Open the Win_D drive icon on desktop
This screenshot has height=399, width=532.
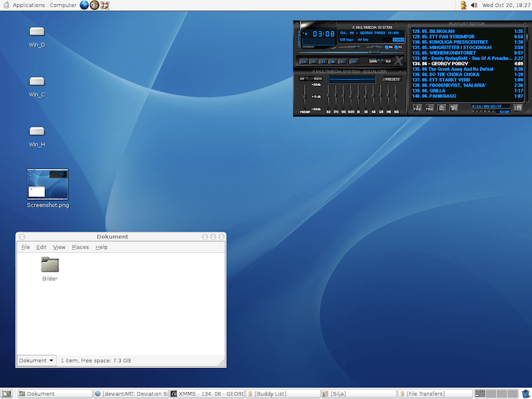click(37, 32)
